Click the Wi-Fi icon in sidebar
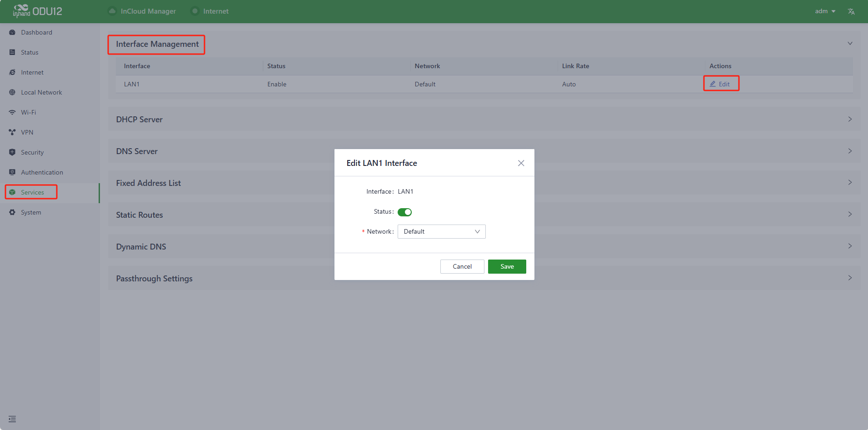Screen dimensions: 868x430 (x=12, y=112)
